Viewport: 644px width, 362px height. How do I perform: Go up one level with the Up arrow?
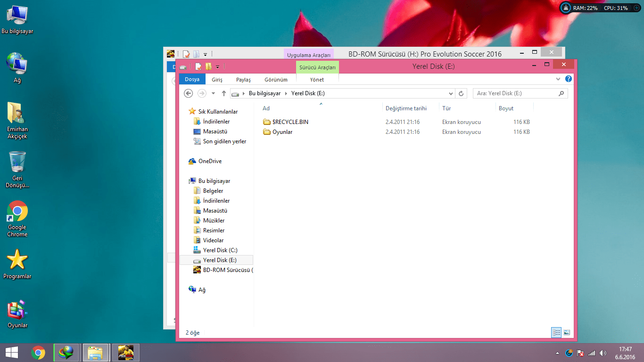pos(224,93)
